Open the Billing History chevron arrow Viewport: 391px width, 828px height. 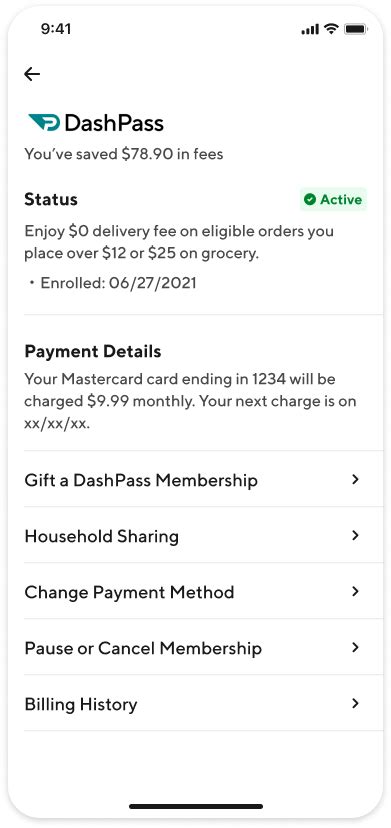coord(356,703)
